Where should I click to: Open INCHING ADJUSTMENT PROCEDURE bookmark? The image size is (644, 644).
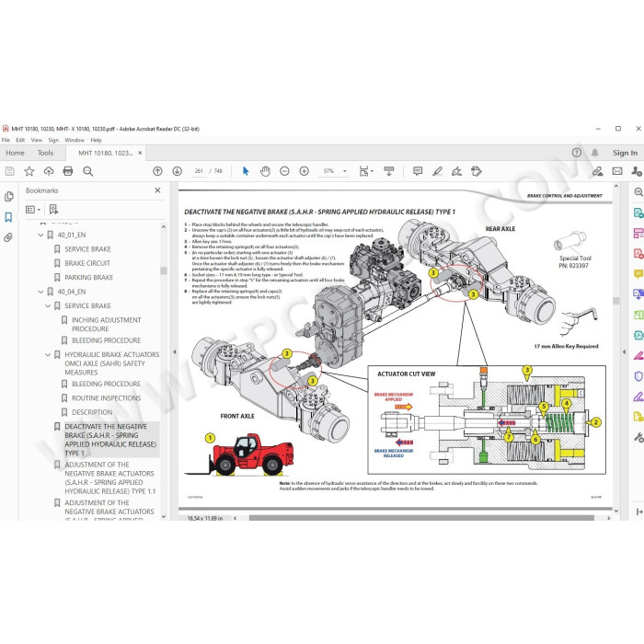tap(107, 325)
